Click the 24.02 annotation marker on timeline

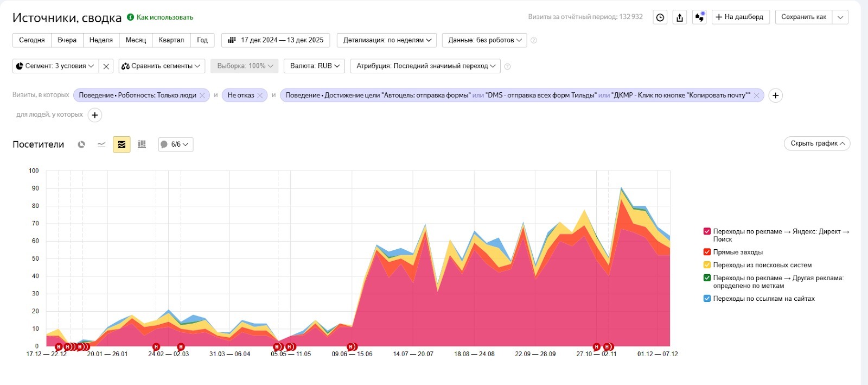(156, 346)
